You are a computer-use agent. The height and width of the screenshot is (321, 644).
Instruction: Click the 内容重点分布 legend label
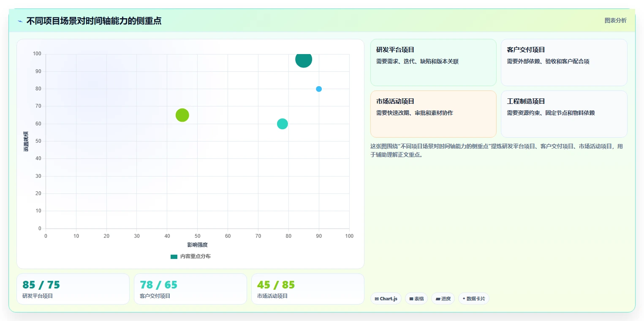195,256
